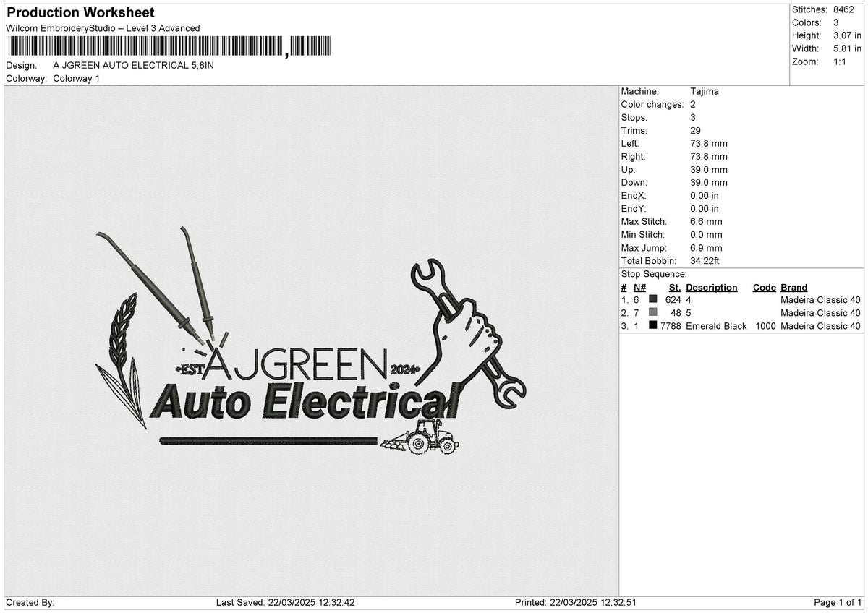Click 'Madeira Classic 40' in stop row 3
This screenshot has width=868, height=613.
[820, 326]
